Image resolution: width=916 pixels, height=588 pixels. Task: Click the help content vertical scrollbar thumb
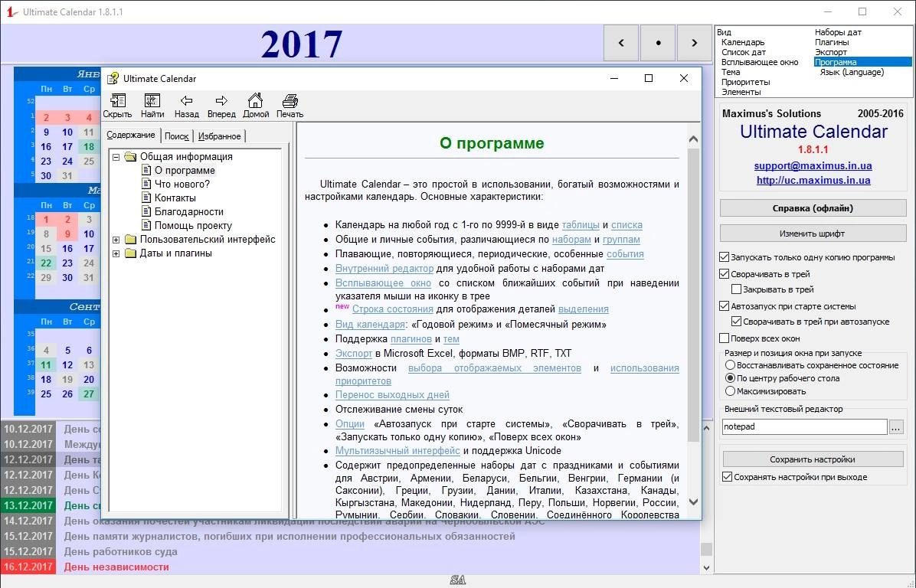(693, 295)
